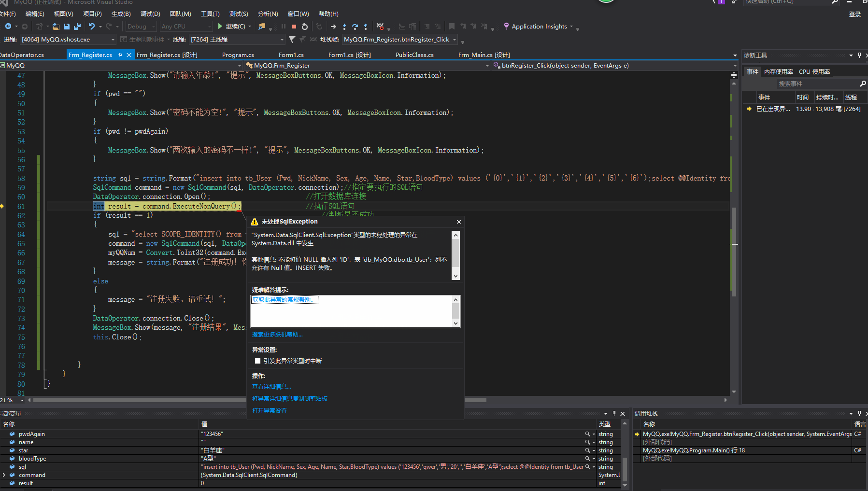Viewport: 868px width, 491px height.
Task: Open the 工具(T) Tools menu
Action: tap(210, 14)
